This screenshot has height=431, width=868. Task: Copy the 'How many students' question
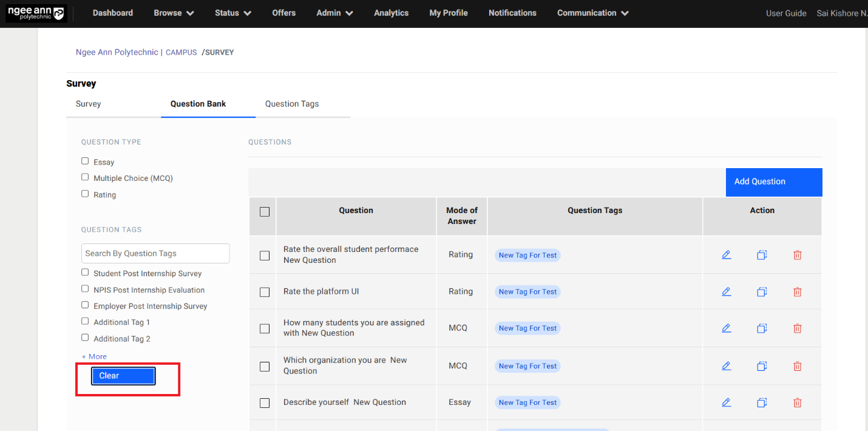pos(762,328)
